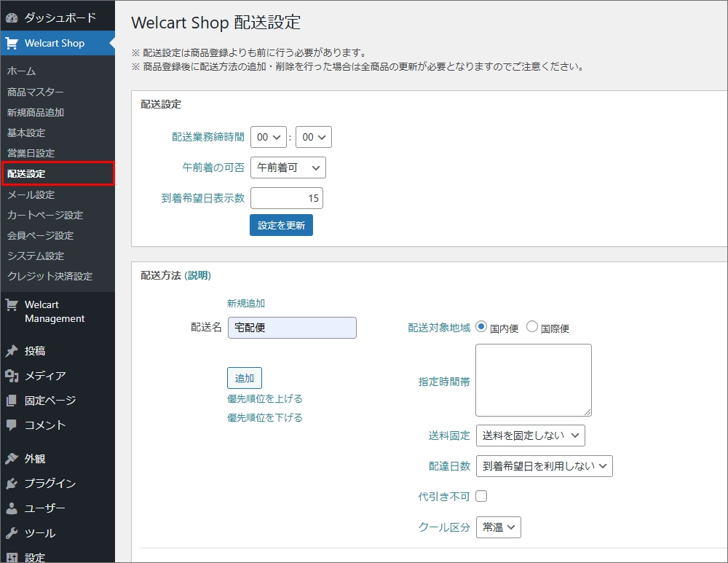The image size is (728, 563).
Task: Click the 到着希望日表示数 label
Action: (203, 198)
